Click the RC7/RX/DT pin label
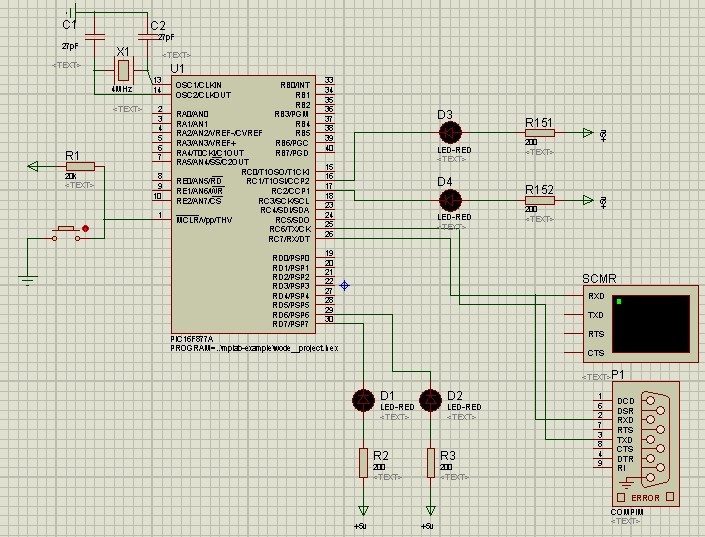The width and height of the screenshot is (705, 537). point(289,239)
